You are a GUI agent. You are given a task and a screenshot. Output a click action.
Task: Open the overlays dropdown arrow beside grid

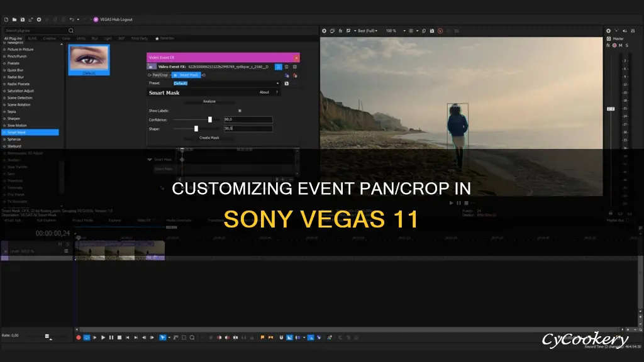click(x=418, y=31)
